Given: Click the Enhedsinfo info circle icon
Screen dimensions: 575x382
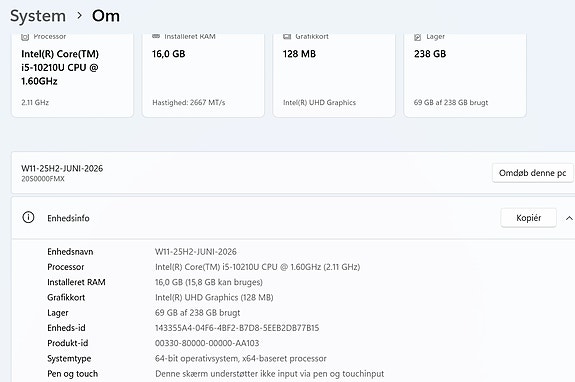Looking at the screenshot, I should [28, 217].
